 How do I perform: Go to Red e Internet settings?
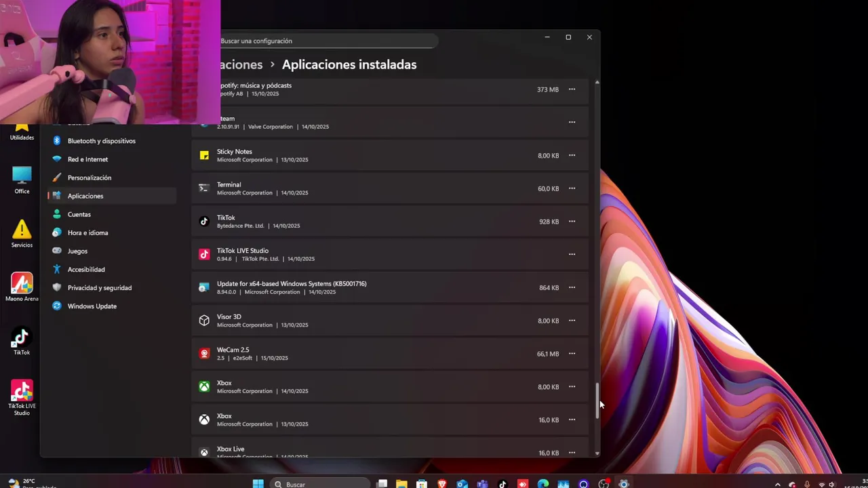112,159
